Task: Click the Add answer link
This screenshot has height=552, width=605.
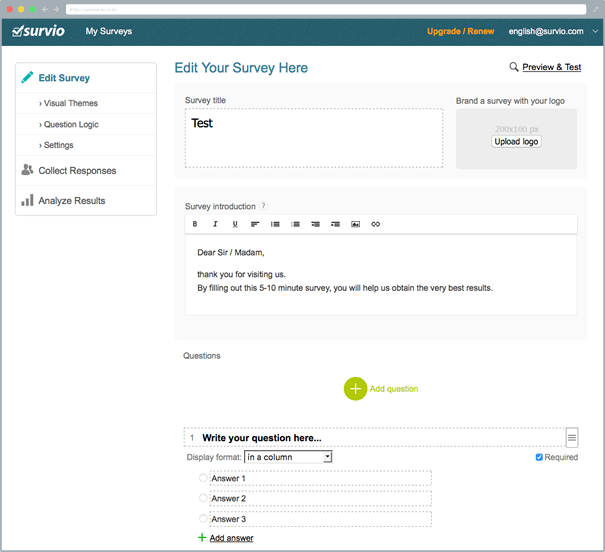Action: click(231, 538)
